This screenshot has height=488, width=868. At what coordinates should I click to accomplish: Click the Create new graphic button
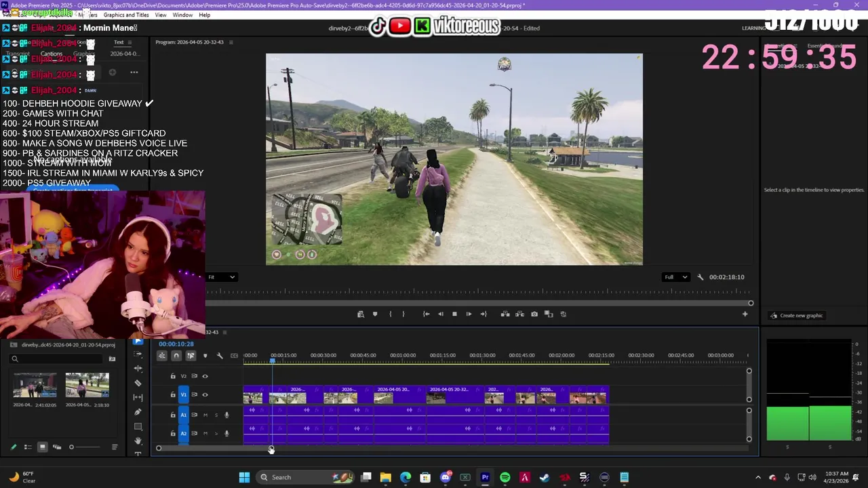796,315
